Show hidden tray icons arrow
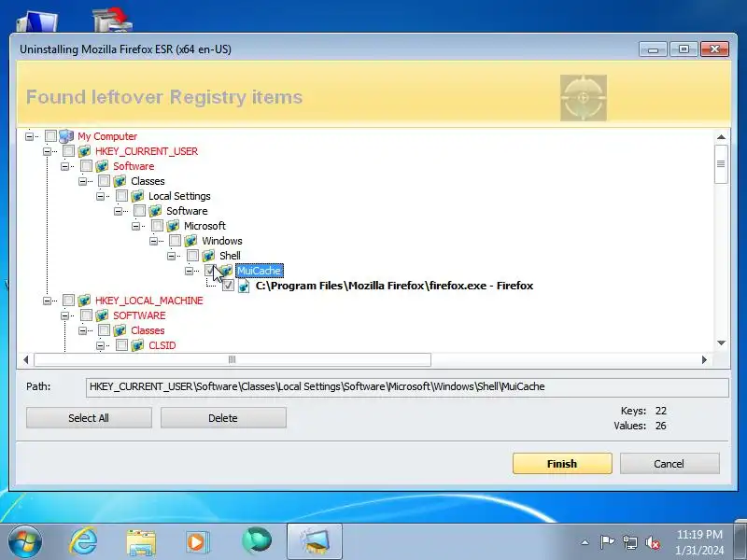The height and width of the screenshot is (560, 747). (585, 542)
